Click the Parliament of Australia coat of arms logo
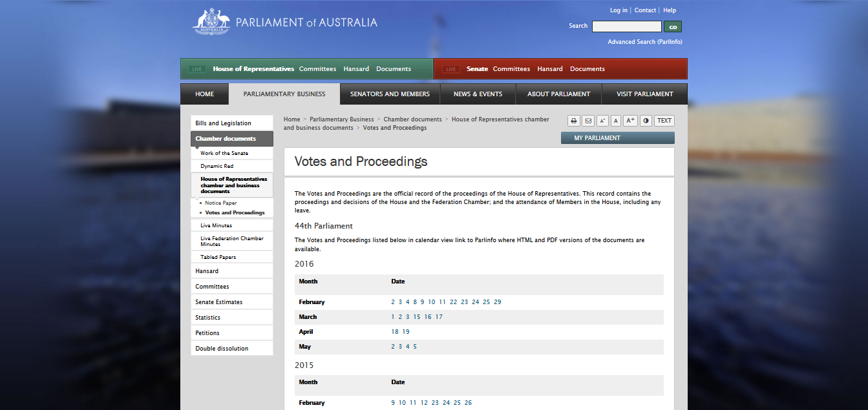 pyautogui.click(x=211, y=22)
